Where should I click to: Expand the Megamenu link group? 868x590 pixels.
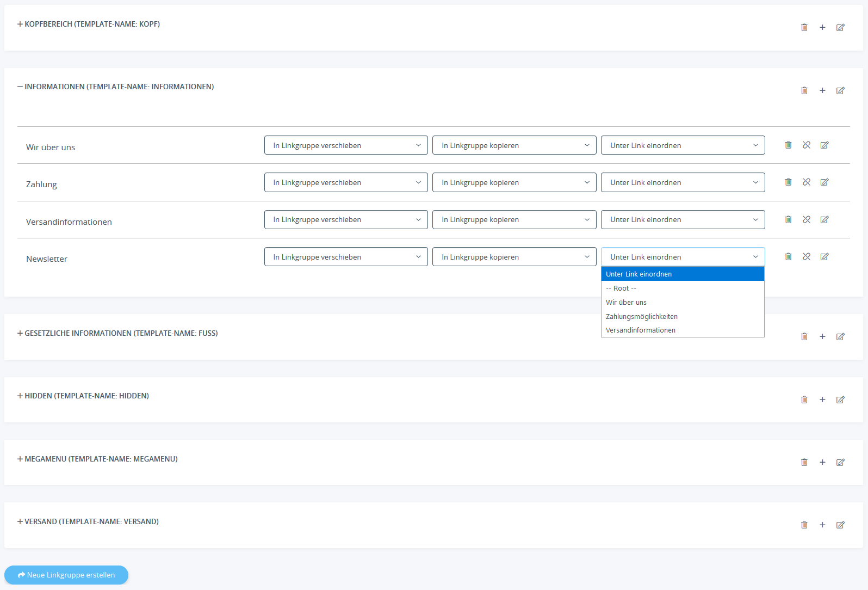pyautogui.click(x=97, y=459)
